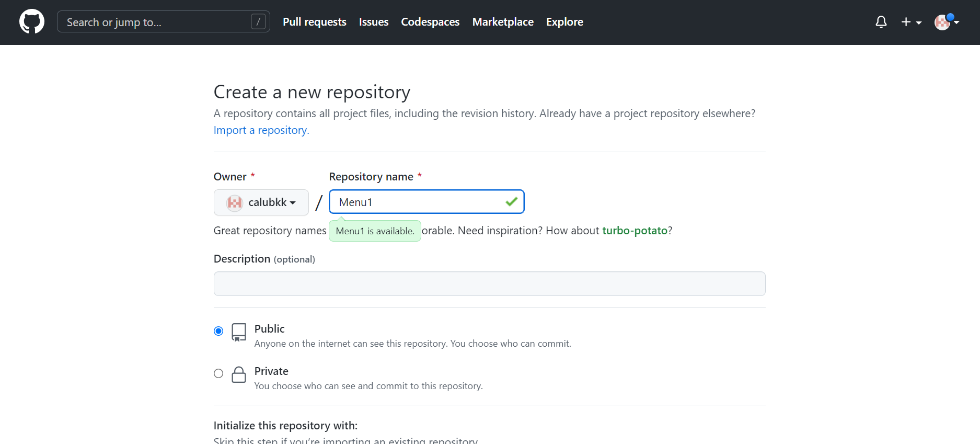Focus the Search or jump to field
Screen dimensions: 980x444
[x=157, y=22]
